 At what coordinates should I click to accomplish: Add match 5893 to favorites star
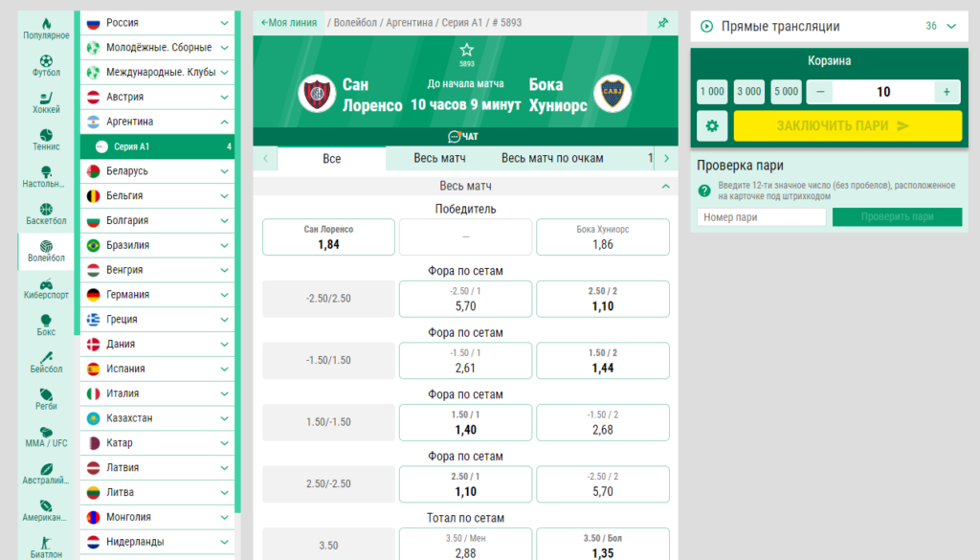coord(467,50)
